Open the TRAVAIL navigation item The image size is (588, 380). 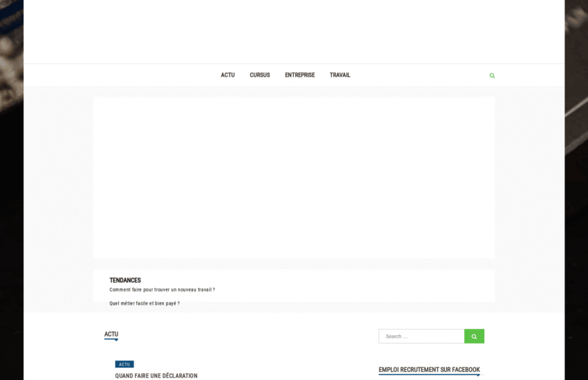click(340, 75)
